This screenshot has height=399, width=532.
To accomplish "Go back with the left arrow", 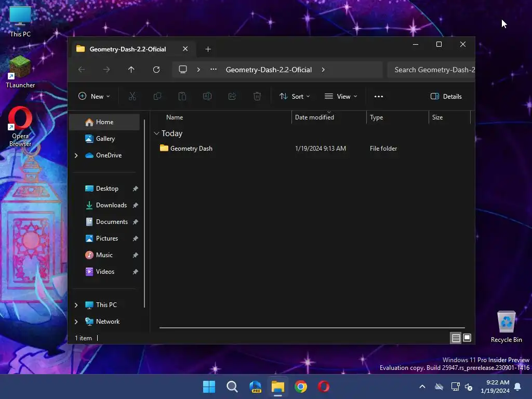I will coord(82,70).
